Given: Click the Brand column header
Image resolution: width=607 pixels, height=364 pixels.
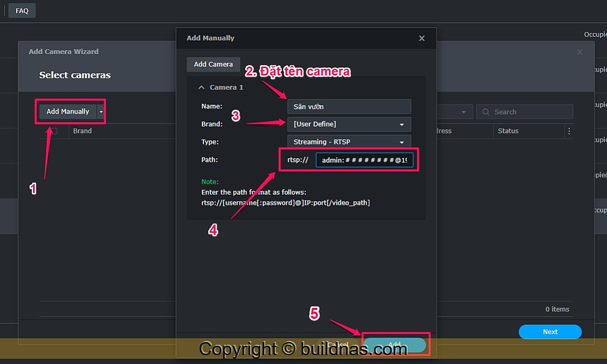Looking at the screenshot, I should click(x=82, y=131).
